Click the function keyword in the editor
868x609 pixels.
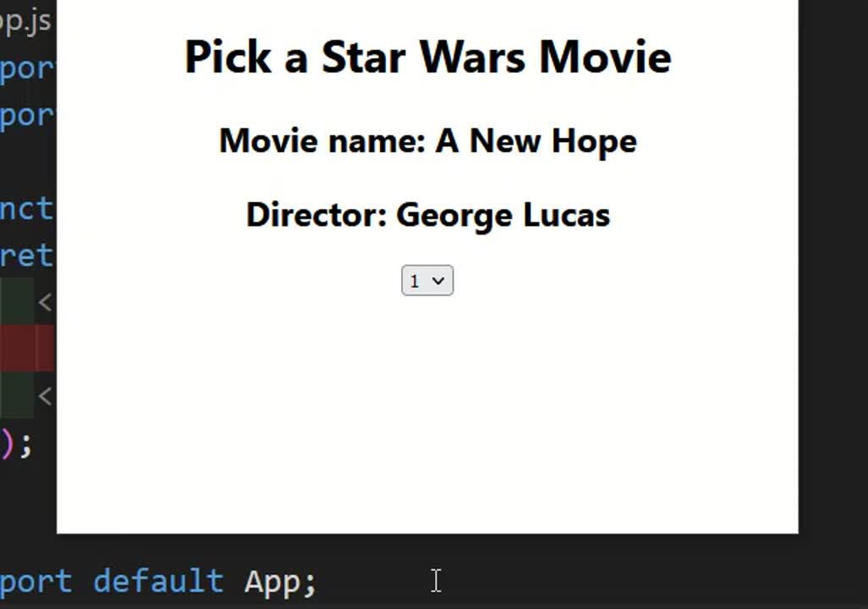(26, 209)
